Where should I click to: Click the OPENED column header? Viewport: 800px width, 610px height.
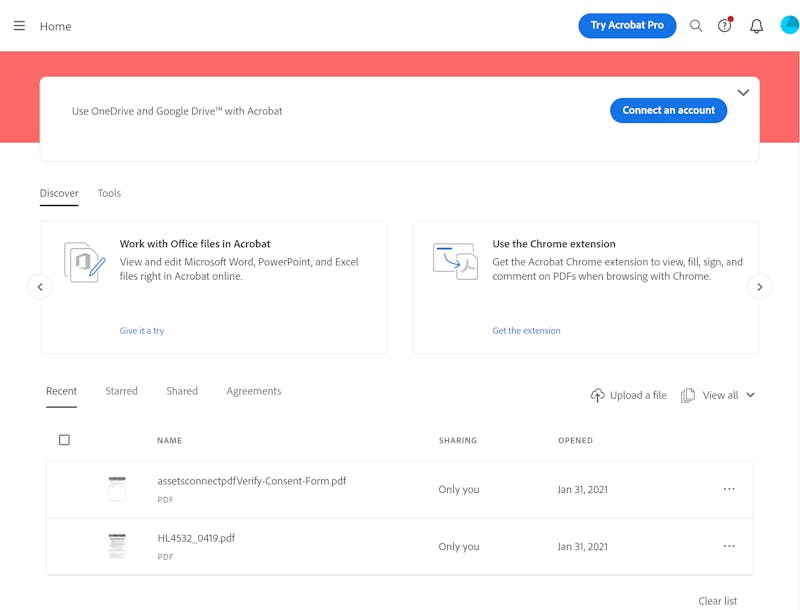[x=575, y=440]
